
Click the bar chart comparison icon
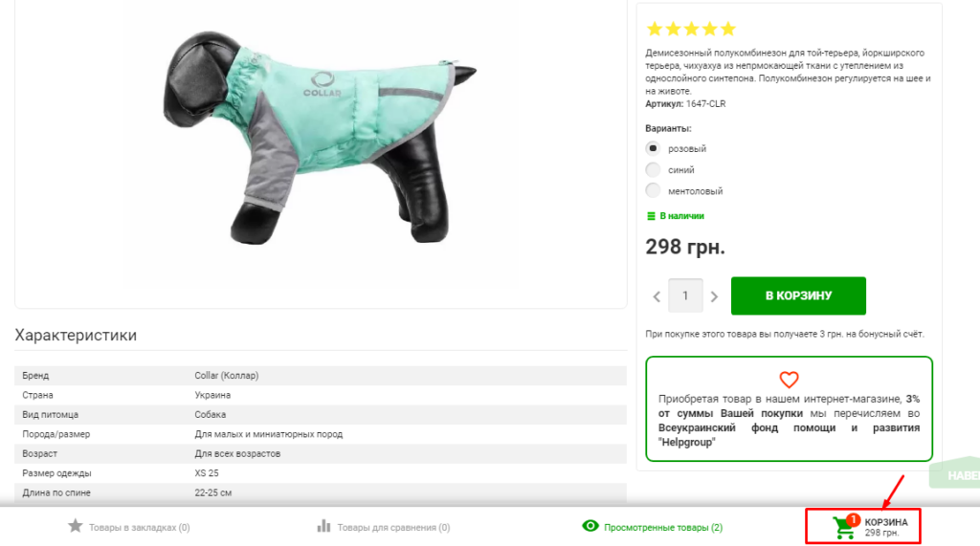pos(323,526)
